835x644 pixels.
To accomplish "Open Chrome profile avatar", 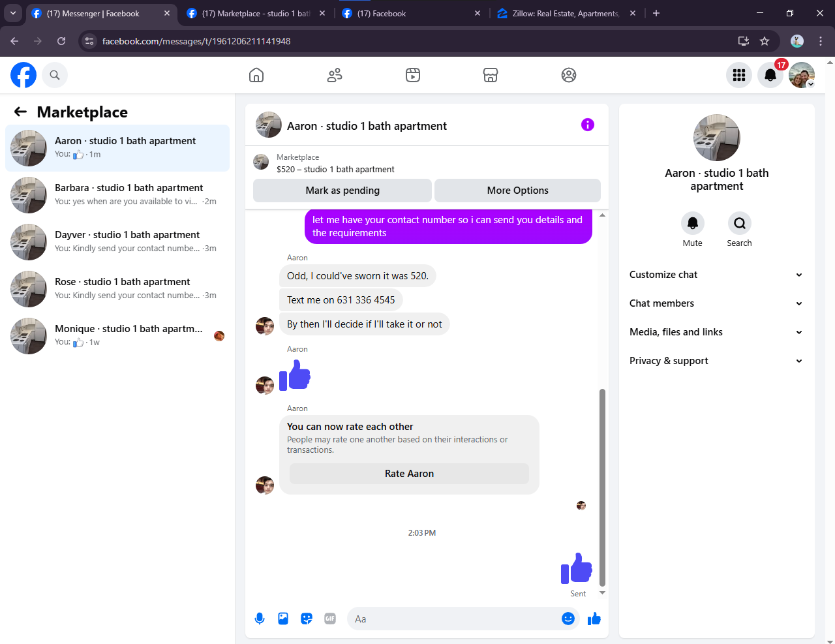I will point(797,41).
